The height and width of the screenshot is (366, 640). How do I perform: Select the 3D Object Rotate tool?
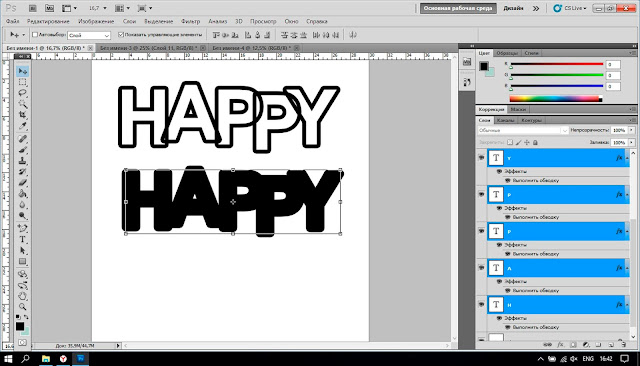[x=22, y=274]
